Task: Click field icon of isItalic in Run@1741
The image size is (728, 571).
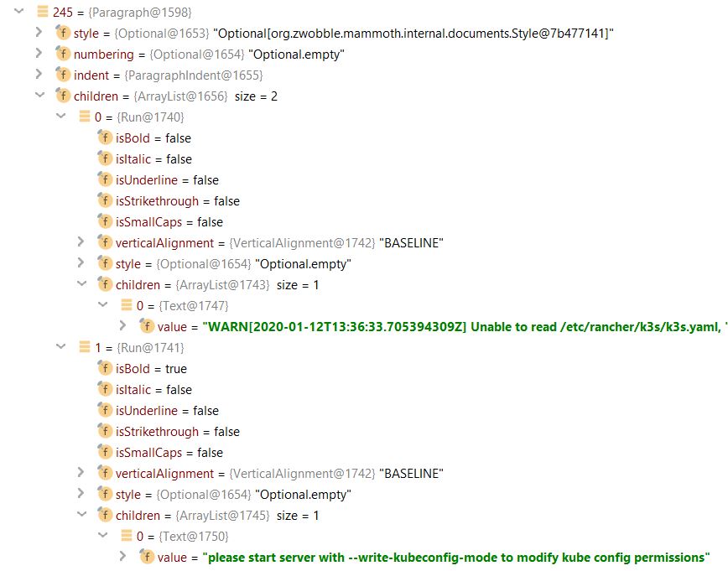Action: point(105,390)
